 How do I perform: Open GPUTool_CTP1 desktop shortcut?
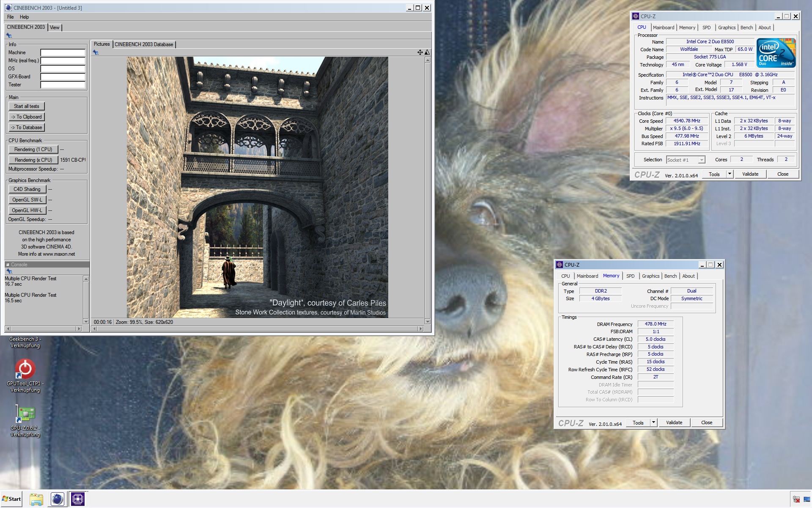point(25,376)
